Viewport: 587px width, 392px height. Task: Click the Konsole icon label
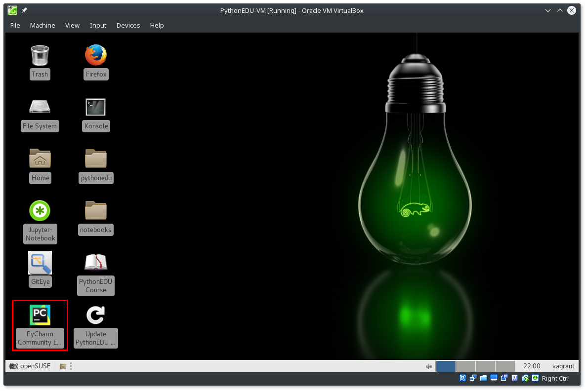pyautogui.click(x=96, y=126)
